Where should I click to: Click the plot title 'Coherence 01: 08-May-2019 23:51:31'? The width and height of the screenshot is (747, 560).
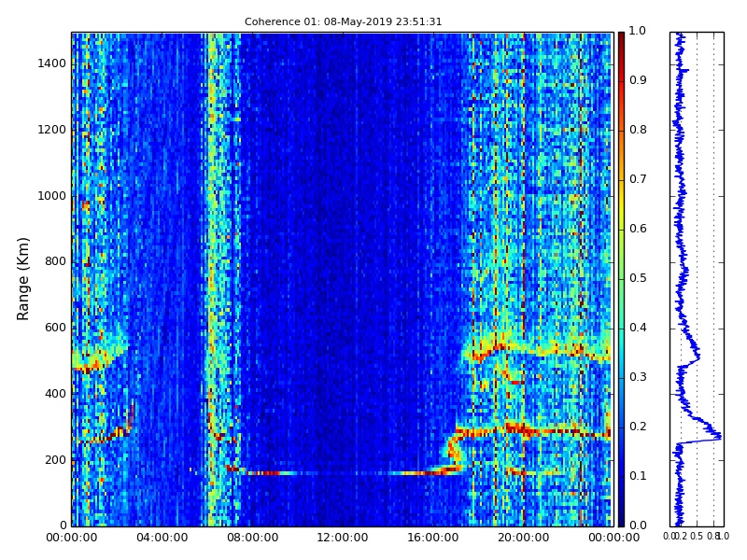(343, 21)
